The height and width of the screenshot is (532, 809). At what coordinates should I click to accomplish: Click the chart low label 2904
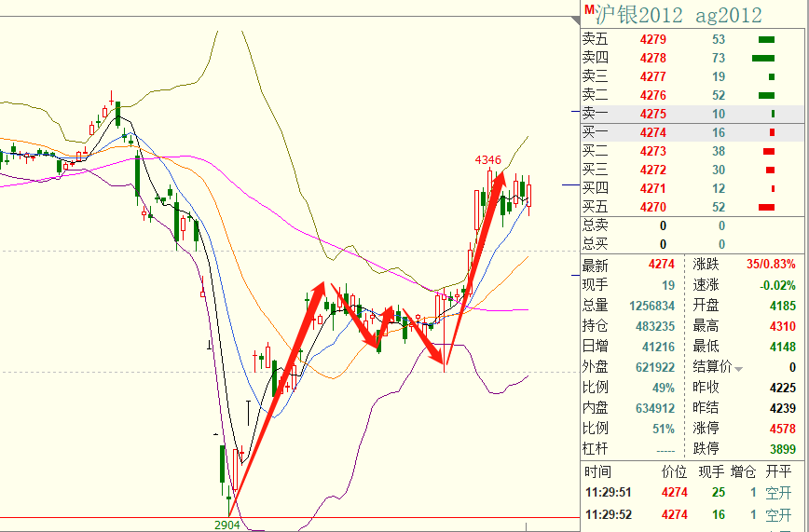pyautogui.click(x=227, y=525)
